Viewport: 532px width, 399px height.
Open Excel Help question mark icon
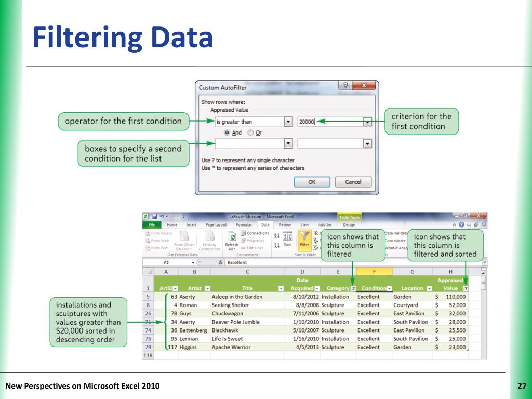coord(461,224)
